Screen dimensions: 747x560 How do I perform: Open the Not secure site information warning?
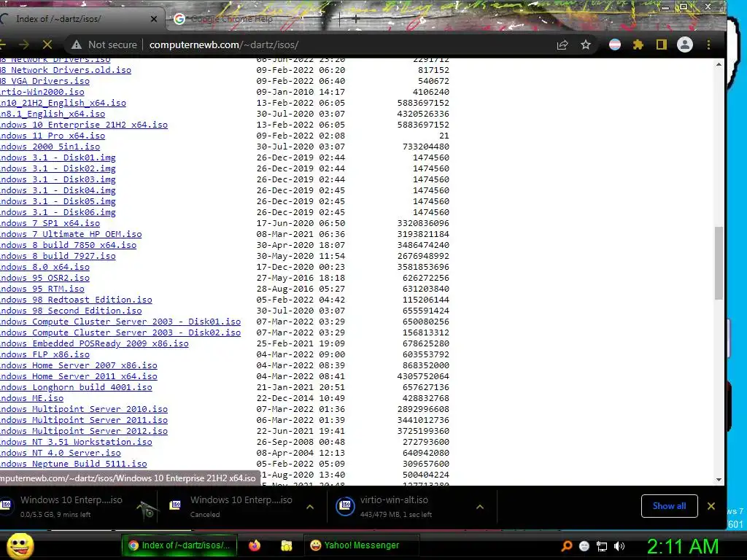pyautogui.click(x=104, y=44)
